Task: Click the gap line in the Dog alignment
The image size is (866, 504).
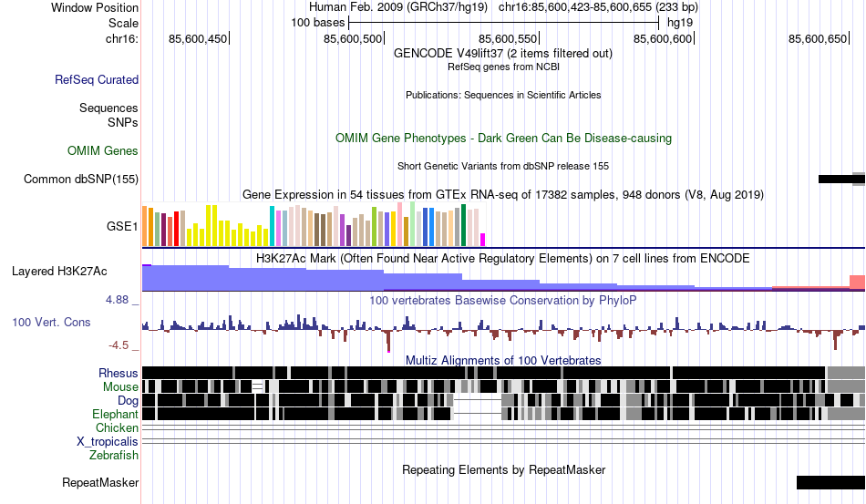Action: 477,400
